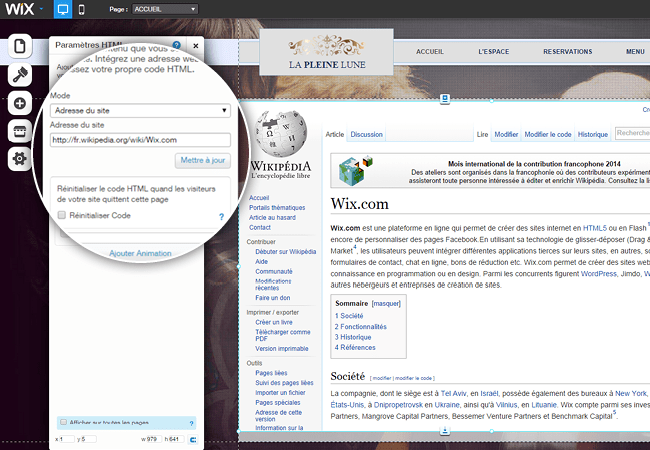Select the Lire tab
The height and width of the screenshot is (450, 650).
point(482,134)
